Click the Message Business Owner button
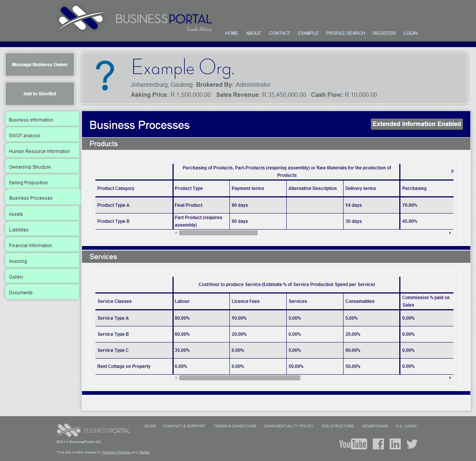This screenshot has height=461, width=476. point(40,64)
